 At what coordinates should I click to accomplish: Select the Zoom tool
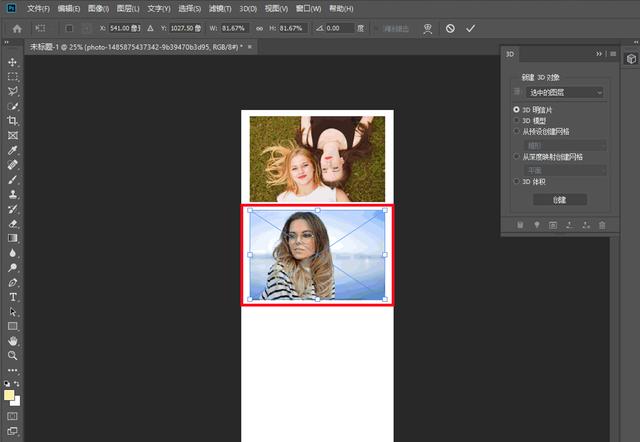coord(13,355)
